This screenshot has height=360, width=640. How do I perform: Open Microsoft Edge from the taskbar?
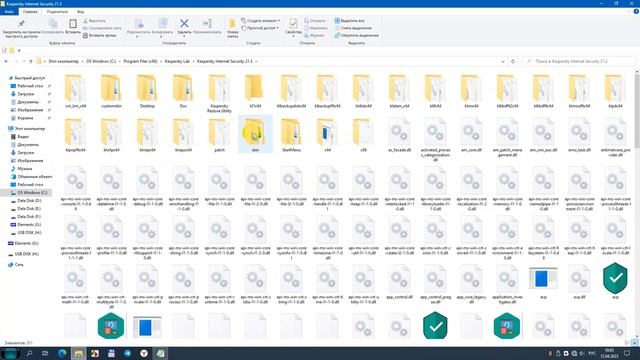[62, 353]
